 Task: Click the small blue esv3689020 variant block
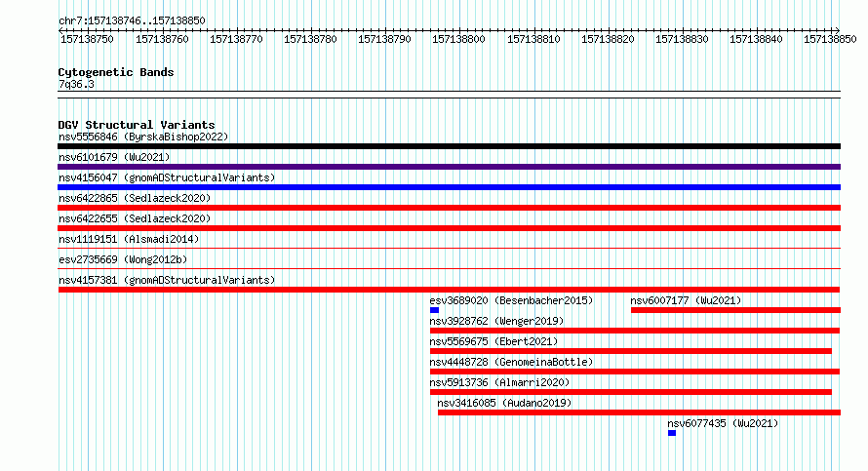(x=435, y=310)
